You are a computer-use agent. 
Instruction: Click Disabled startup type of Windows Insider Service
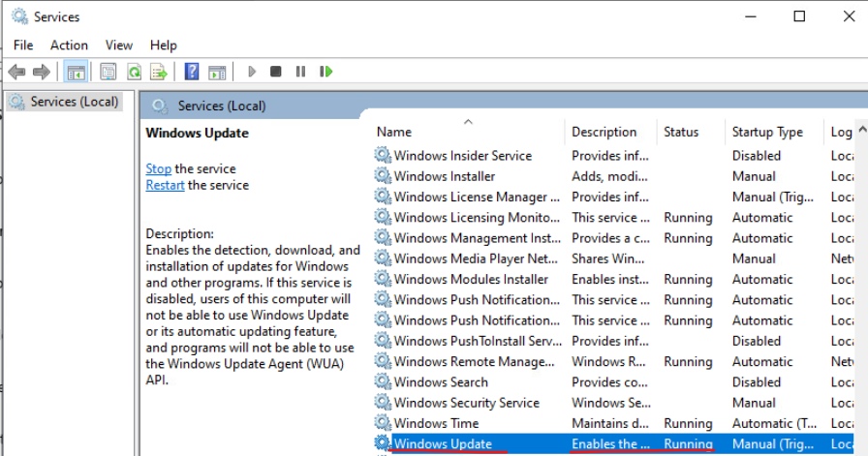pyautogui.click(x=757, y=156)
